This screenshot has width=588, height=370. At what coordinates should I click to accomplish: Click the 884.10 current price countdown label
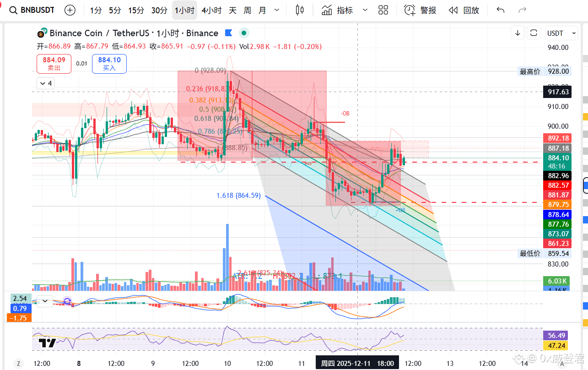[557, 162]
